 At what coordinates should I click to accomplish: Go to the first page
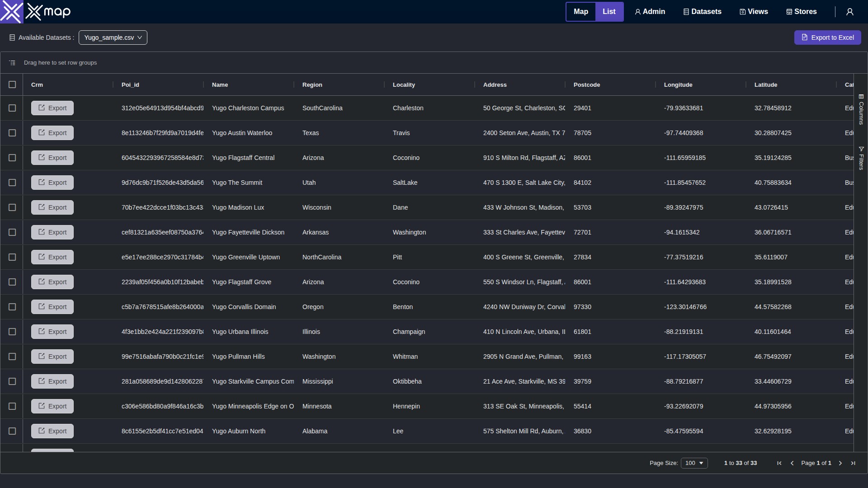(x=779, y=463)
